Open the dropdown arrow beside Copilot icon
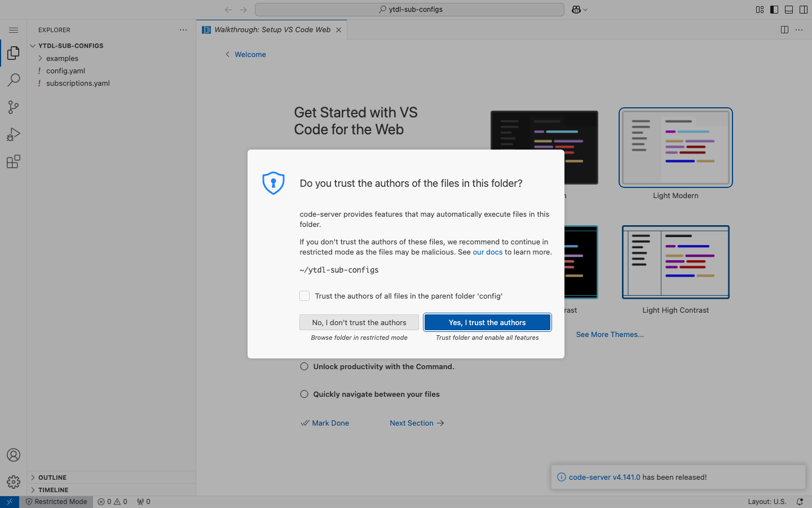 coord(585,10)
